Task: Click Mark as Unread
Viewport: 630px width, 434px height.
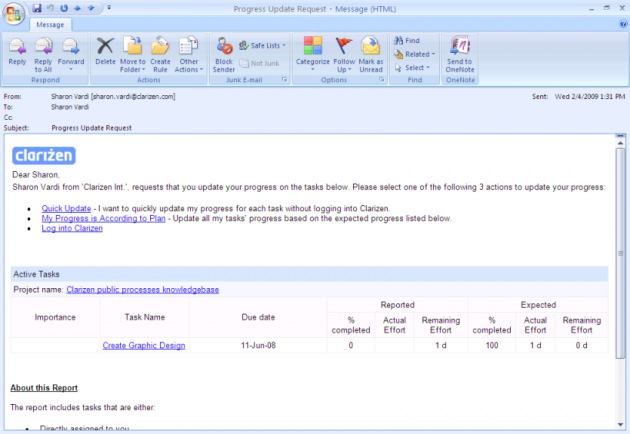Action: tap(371, 55)
